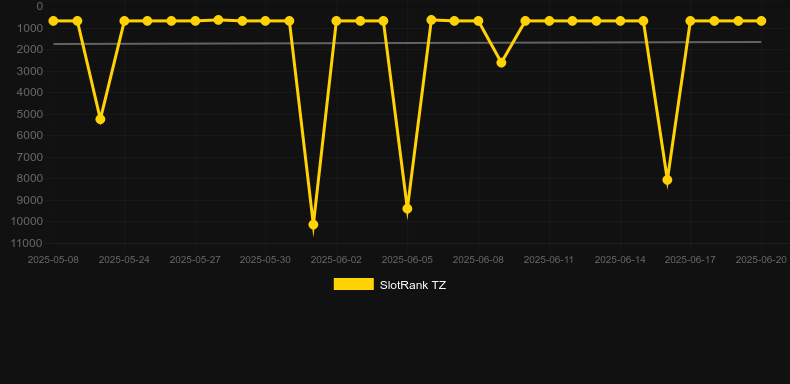Click the data point above 2025-06-08
Screen dimensions: 790x384
(x=478, y=21)
